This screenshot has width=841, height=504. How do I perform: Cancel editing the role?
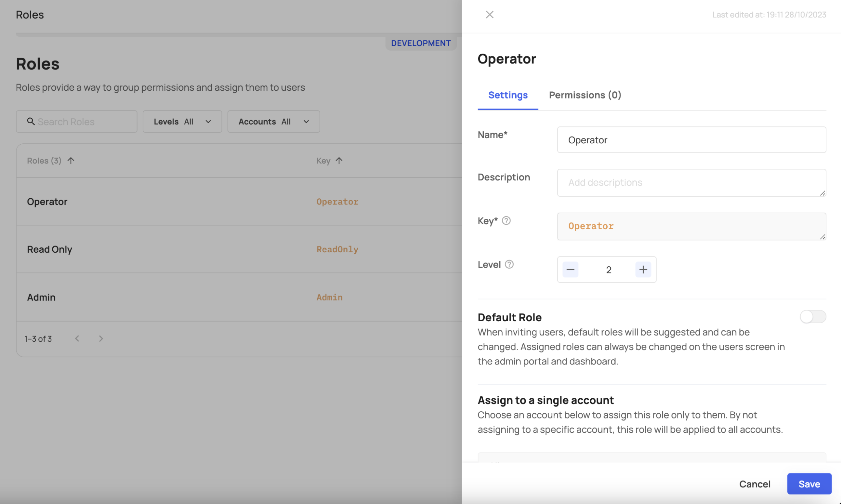coord(755,484)
